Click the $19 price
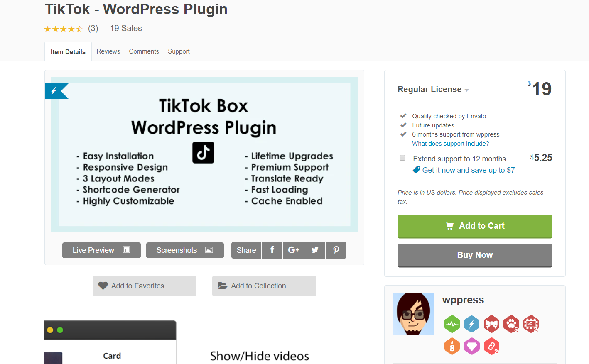 540,88
